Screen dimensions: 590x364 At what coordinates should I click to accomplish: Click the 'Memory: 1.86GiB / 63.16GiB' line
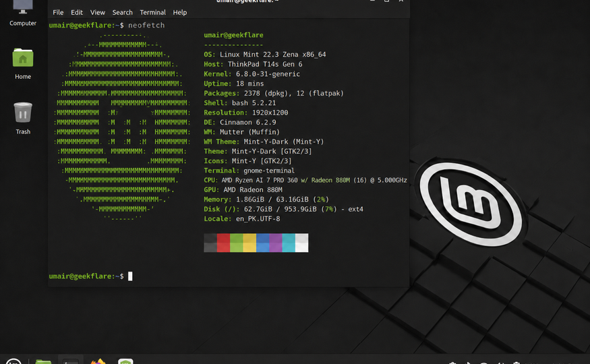point(266,200)
